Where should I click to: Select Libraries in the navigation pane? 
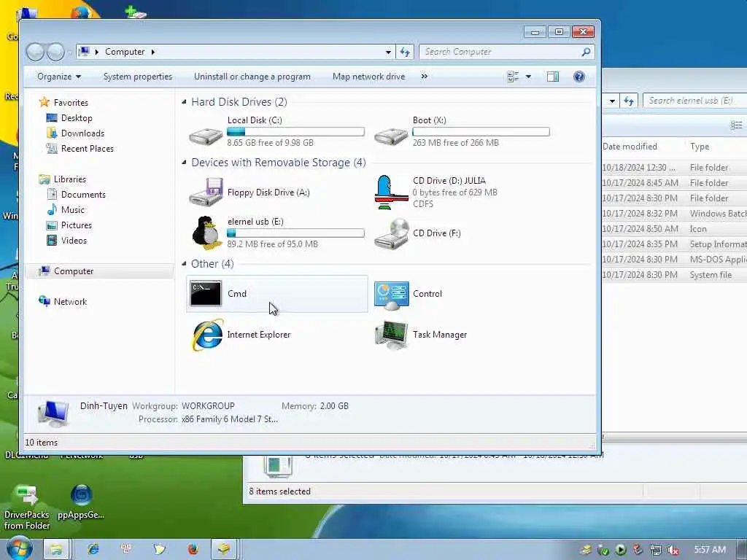coord(69,179)
